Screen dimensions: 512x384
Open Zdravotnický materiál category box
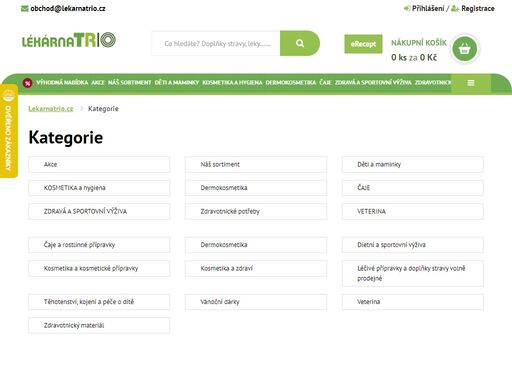99,326
